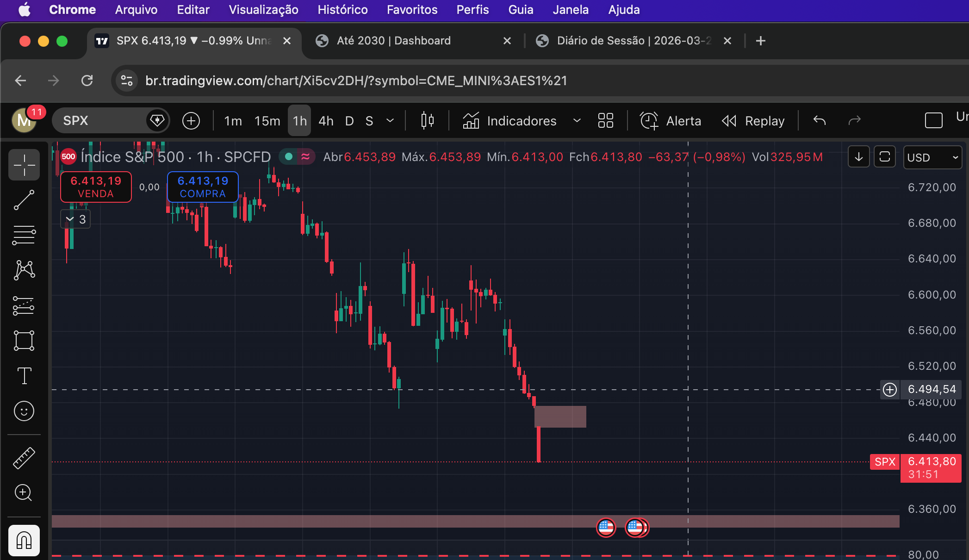Select the XABCD patterns tool
This screenshot has height=560, width=969.
pos(24,270)
